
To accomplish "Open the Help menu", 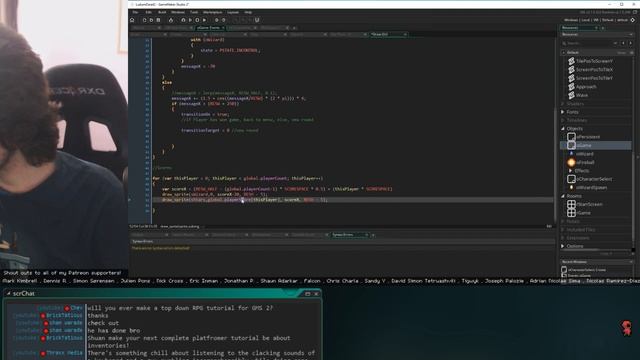I will (x=248, y=12).
